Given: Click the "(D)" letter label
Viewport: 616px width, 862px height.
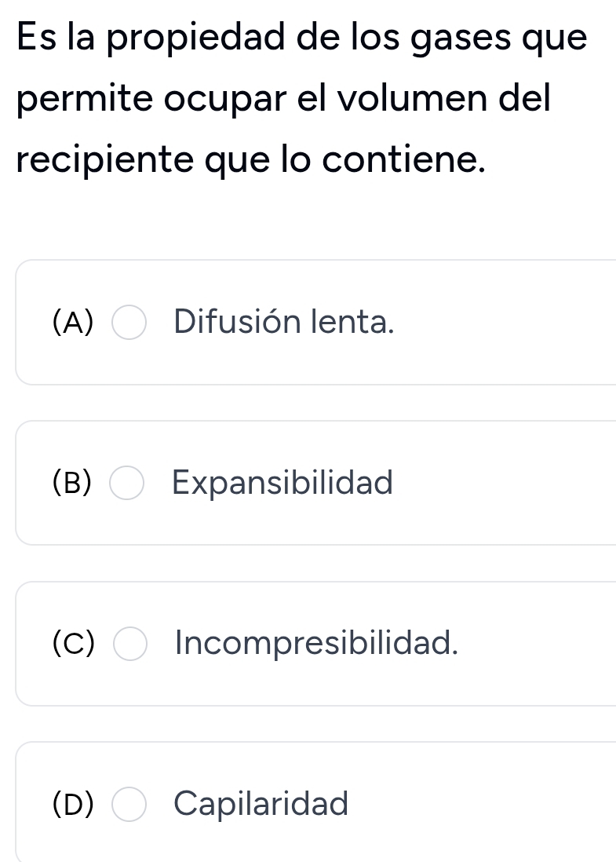Looking at the screenshot, I should (x=73, y=804).
